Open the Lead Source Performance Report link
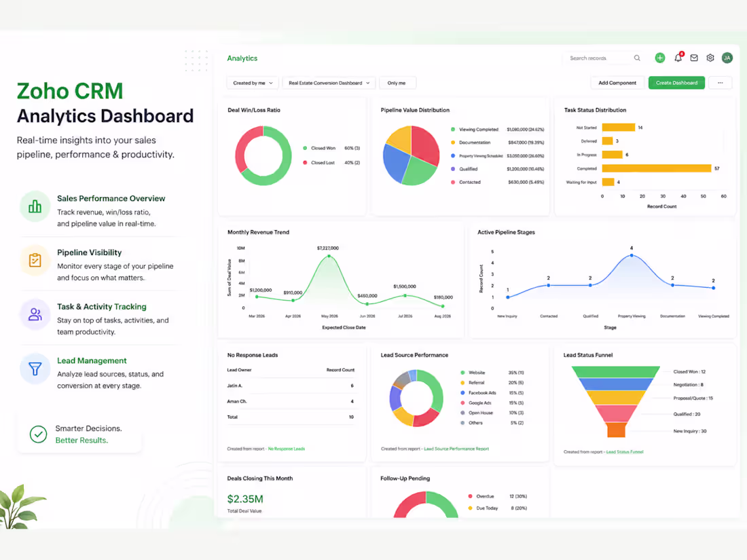Screen dimensions: 747x560 (456, 449)
